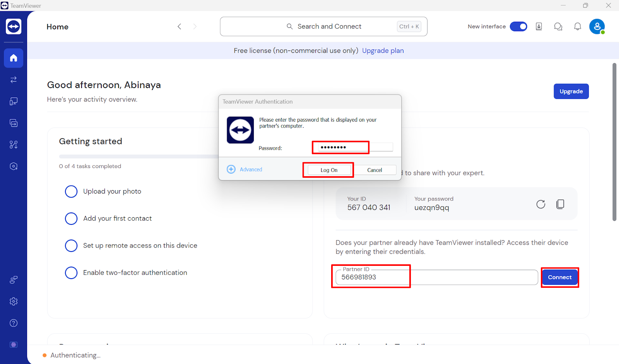Go back with the left arrow
The image size is (619, 364).
click(179, 27)
